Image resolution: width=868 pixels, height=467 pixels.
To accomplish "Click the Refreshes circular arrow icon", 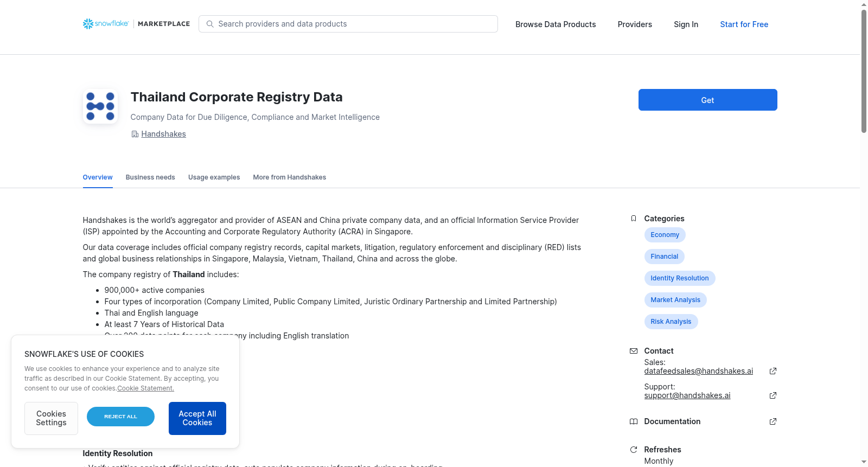I will pyautogui.click(x=634, y=450).
